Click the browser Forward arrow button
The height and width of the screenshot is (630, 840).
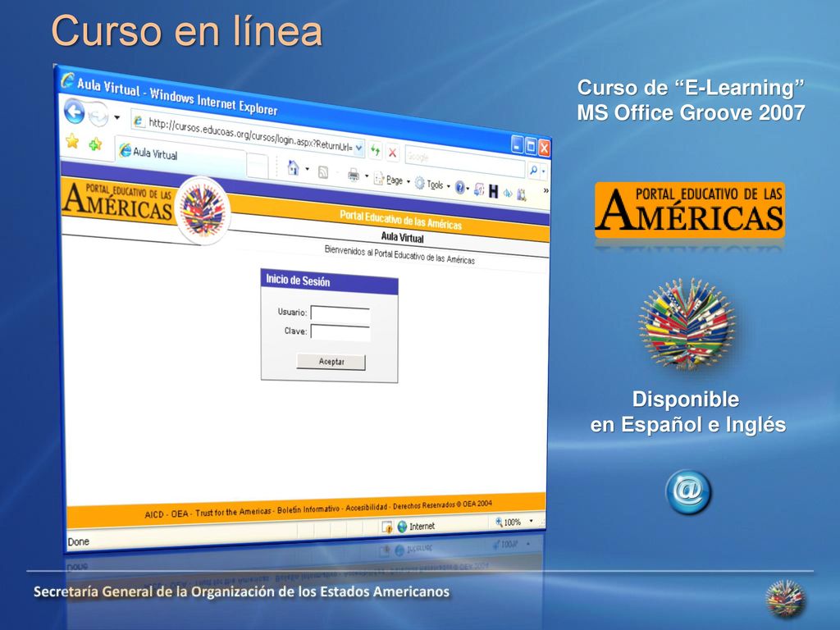tap(98, 115)
